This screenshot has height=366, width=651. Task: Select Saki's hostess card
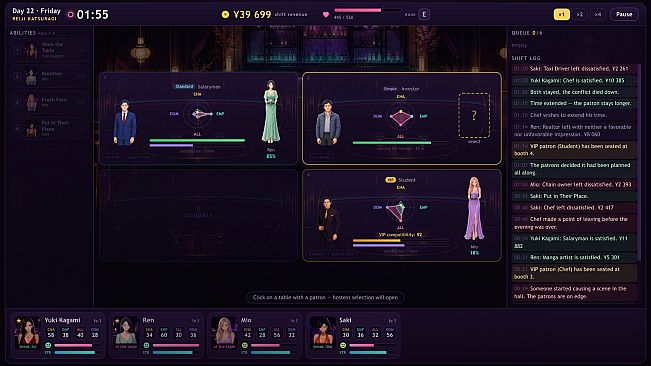pos(353,336)
